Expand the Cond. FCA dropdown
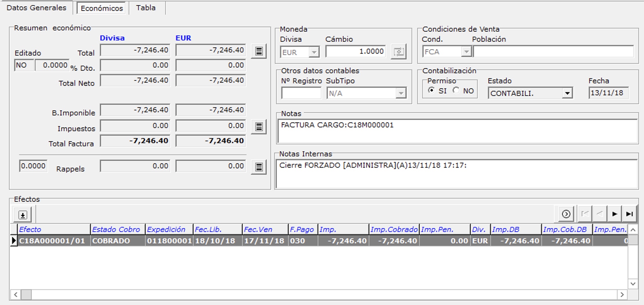Viewport: 644px width, 305px height. point(466,52)
